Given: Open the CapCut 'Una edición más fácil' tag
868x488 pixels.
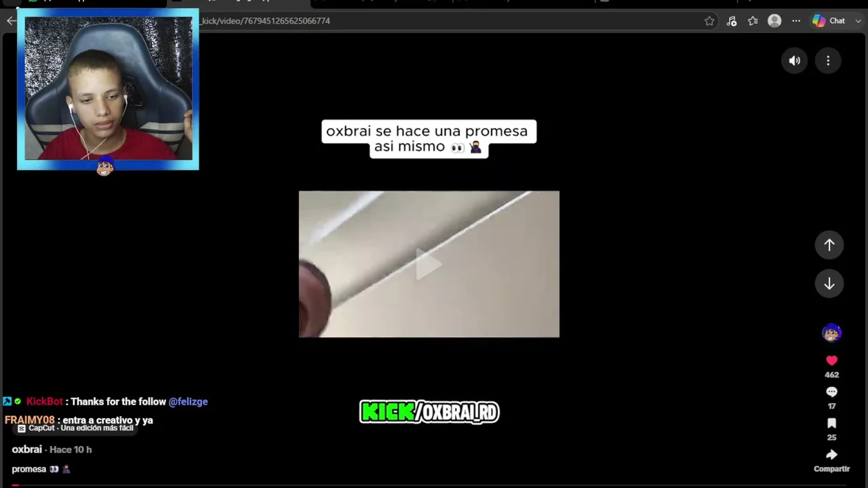Looking at the screenshot, I should [x=75, y=428].
